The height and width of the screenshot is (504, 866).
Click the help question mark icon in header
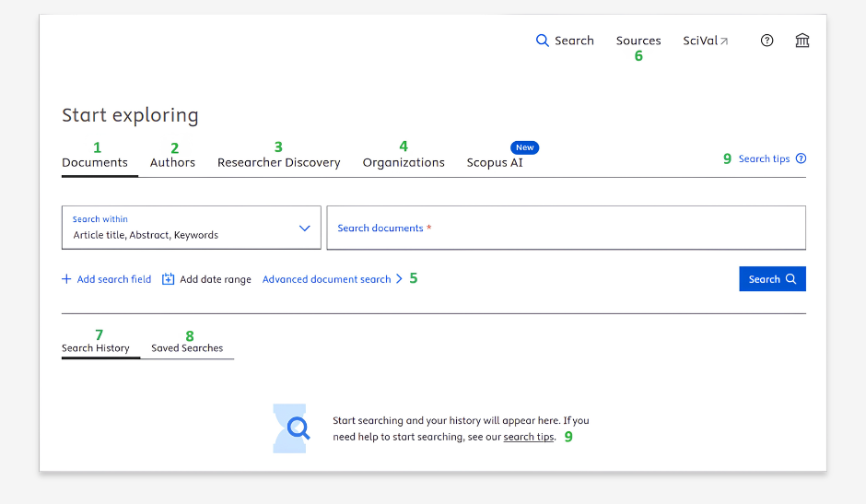point(767,41)
